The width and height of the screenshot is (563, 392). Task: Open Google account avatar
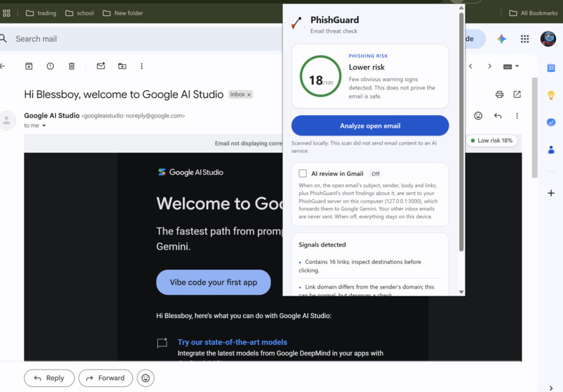tap(548, 39)
